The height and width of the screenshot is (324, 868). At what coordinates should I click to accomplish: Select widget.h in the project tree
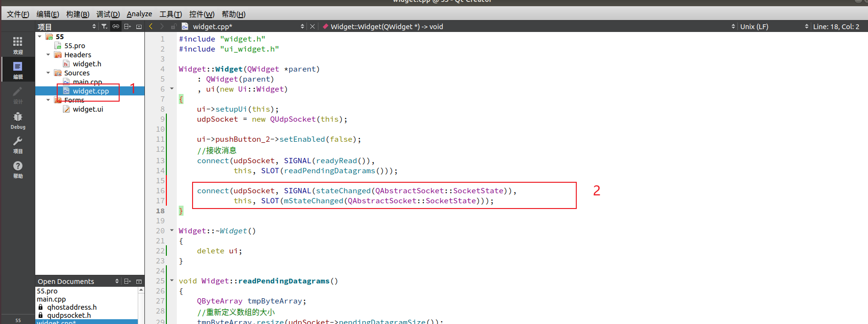tap(87, 64)
